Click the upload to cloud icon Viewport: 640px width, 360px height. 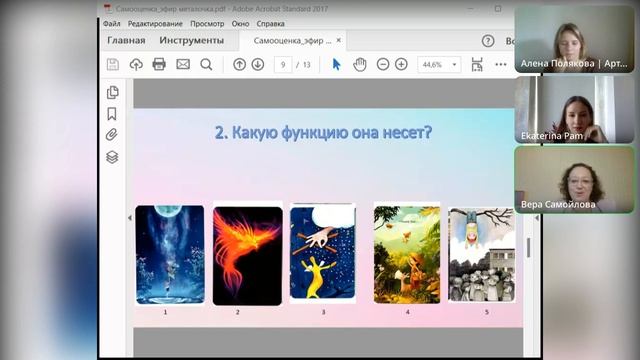[x=136, y=64]
